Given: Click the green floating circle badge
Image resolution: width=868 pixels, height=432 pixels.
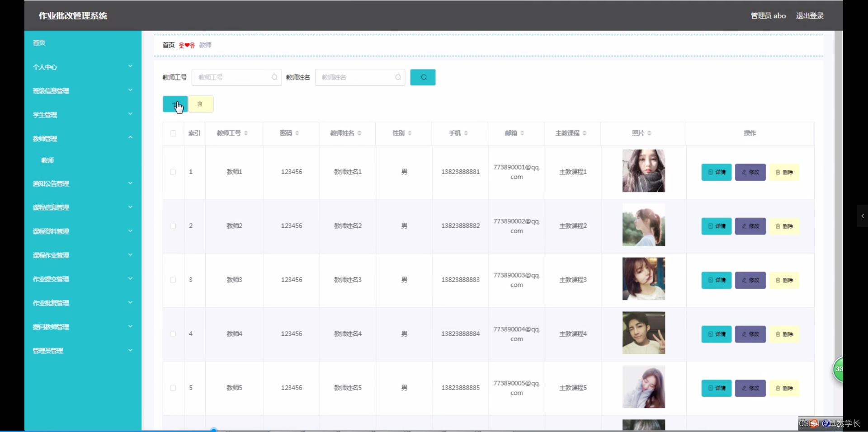Looking at the screenshot, I should pos(839,370).
